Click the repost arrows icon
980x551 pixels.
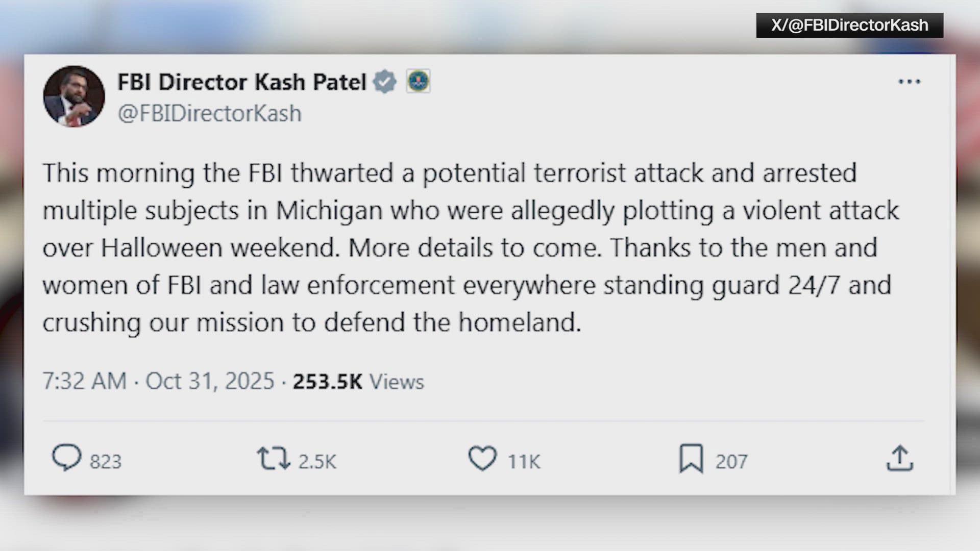point(273,458)
